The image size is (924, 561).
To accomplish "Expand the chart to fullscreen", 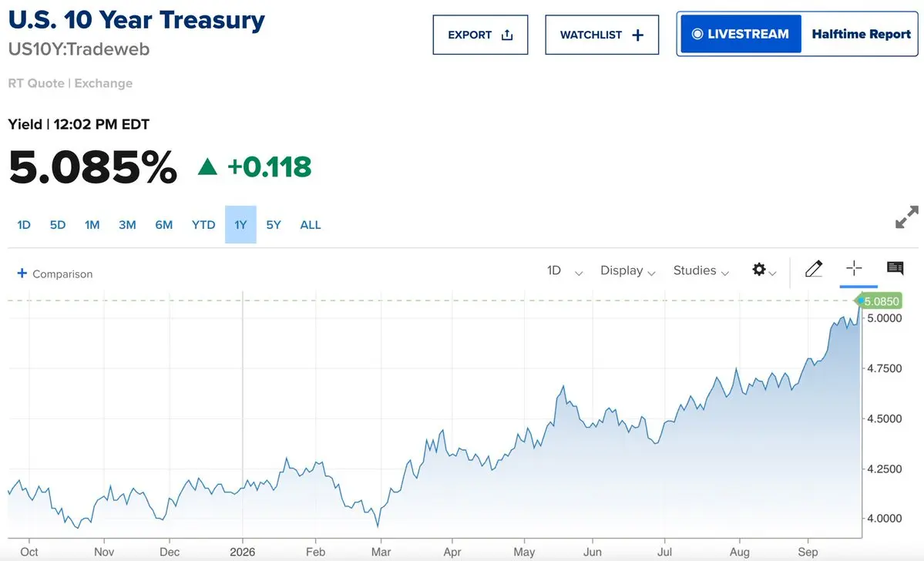I will click(906, 217).
